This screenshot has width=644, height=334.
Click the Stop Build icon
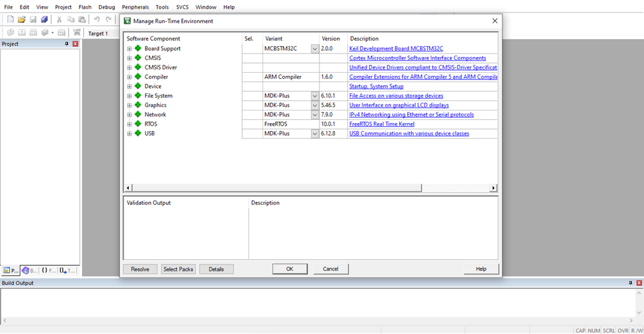61,32
